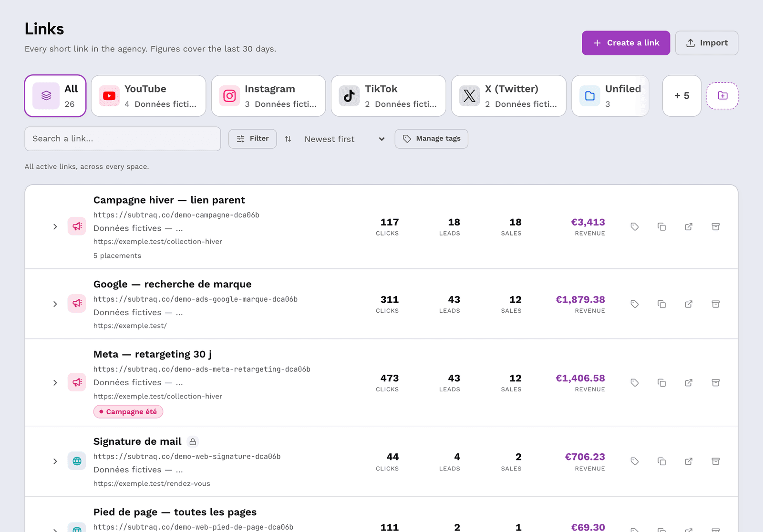The height and width of the screenshot is (532, 763).
Task: Copy the Meta retargeting 30 j link
Action: [661, 383]
